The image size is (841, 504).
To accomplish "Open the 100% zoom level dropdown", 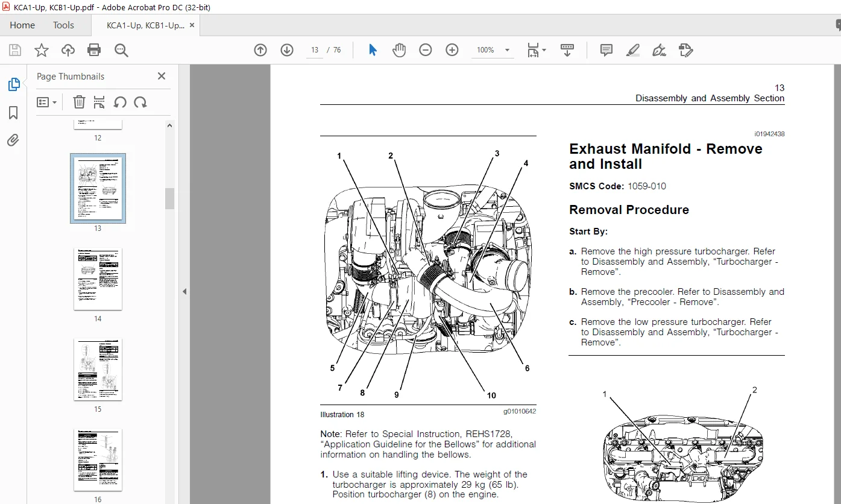I will pyautogui.click(x=507, y=50).
